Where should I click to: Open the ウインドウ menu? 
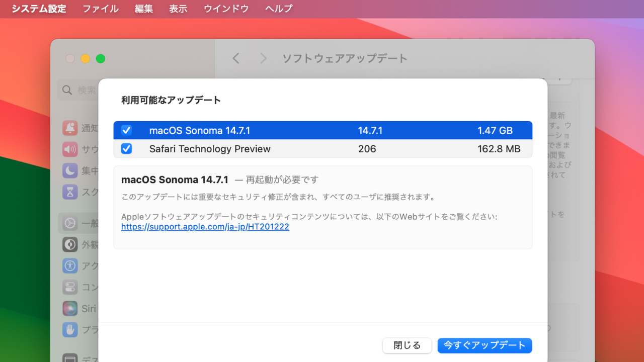226,9
